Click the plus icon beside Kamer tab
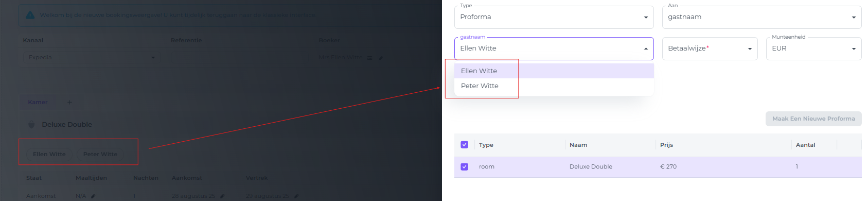This screenshot has height=201, width=868. tap(69, 102)
